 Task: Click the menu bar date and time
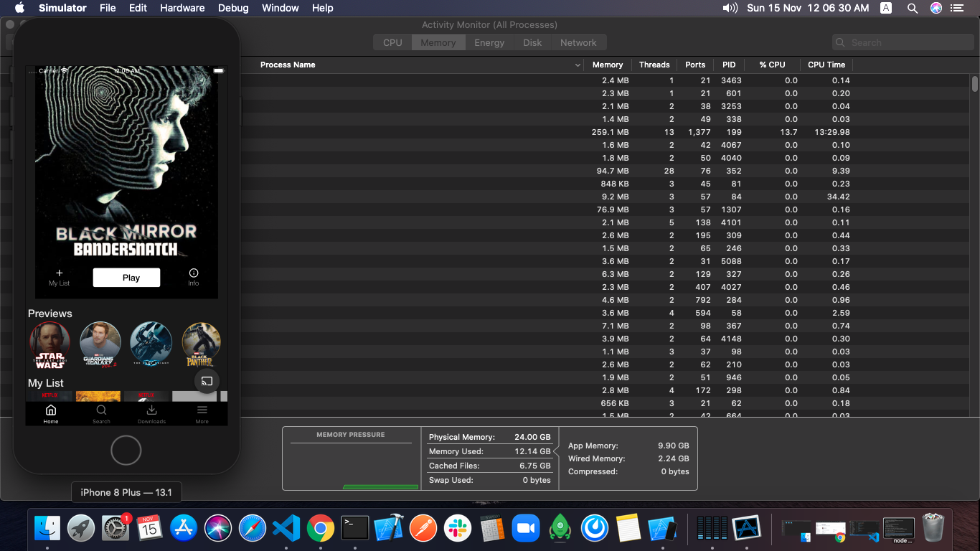808,8
